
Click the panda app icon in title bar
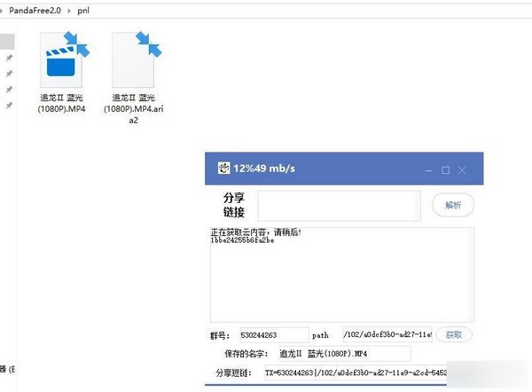[223, 168]
